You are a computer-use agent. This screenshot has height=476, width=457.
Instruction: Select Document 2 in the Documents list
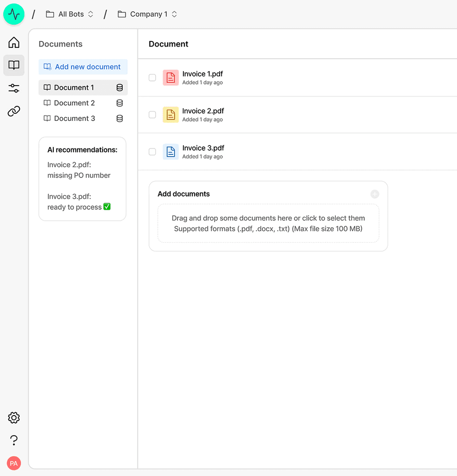[x=74, y=103]
